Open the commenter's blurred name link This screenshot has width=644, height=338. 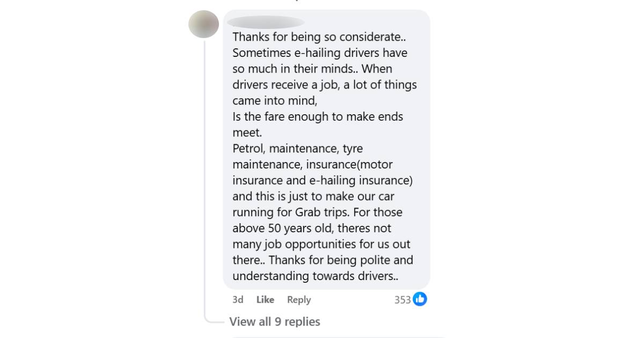pos(266,22)
